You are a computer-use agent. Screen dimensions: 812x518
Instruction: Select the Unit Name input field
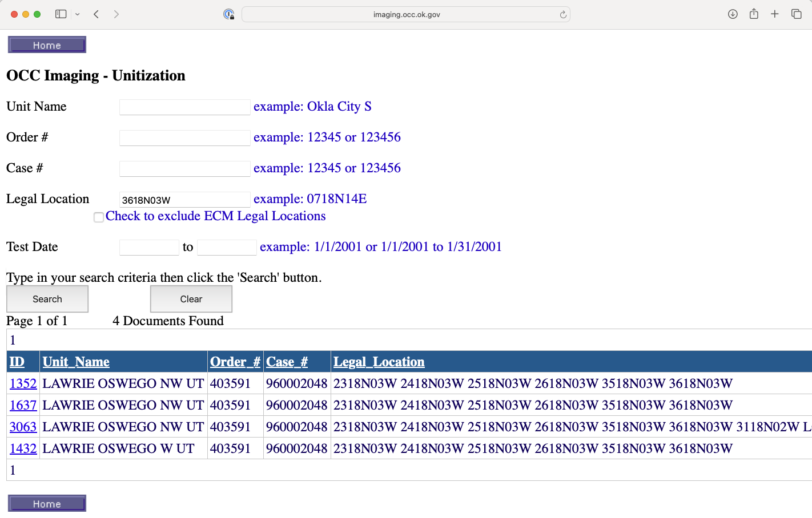(x=184, y=107)
